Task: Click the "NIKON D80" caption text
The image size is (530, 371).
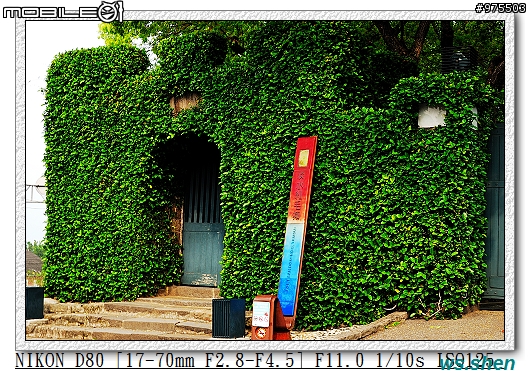Action: coord(60,360)
